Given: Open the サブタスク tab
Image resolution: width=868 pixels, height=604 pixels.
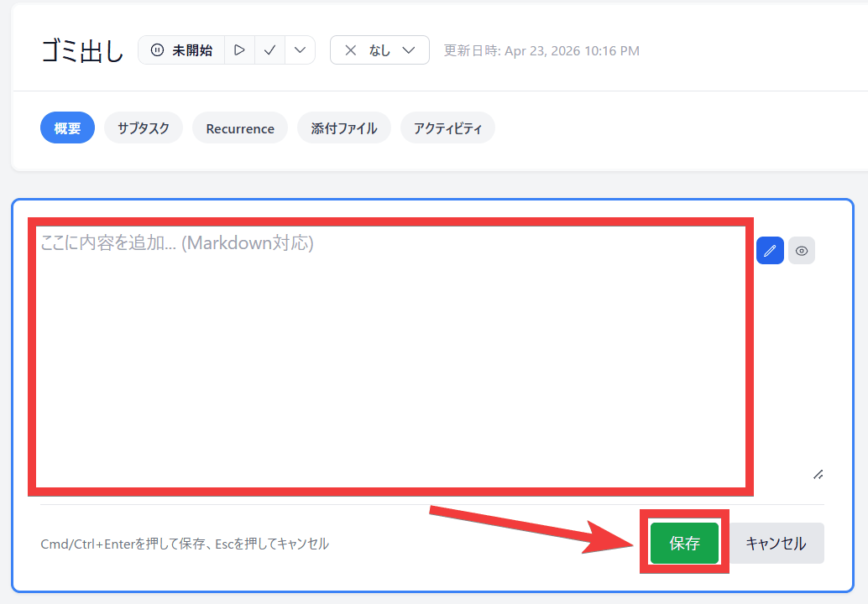Looking at the screenshot, I should tap(144, 128).
